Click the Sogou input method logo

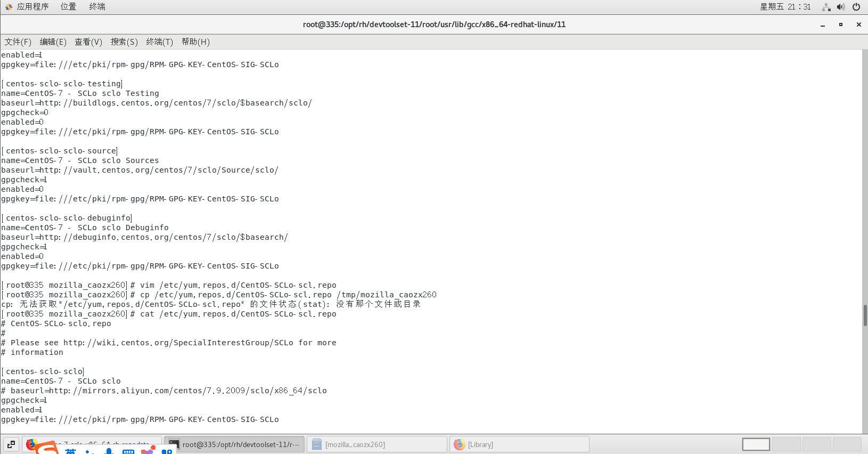48,449
